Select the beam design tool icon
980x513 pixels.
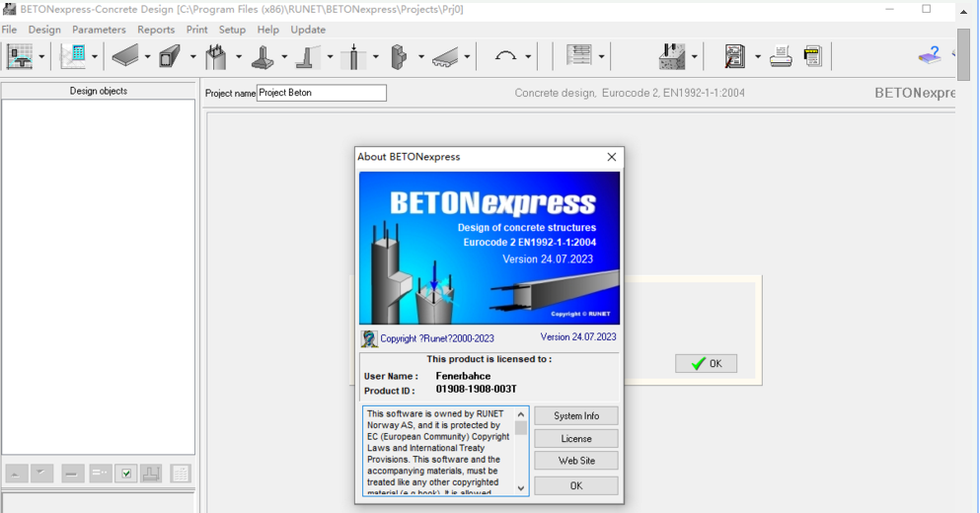170,56
